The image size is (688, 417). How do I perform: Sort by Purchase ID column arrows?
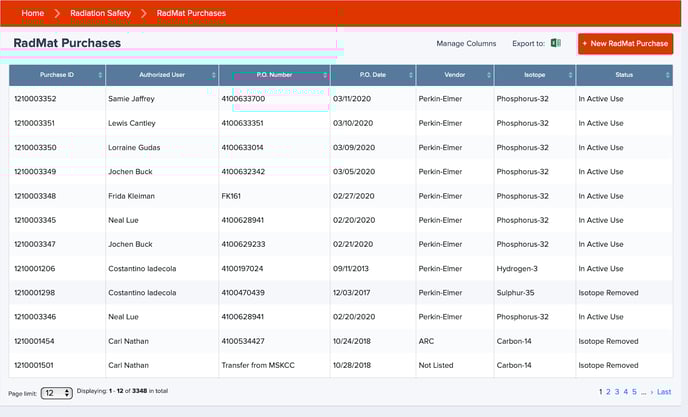(100, 75)
